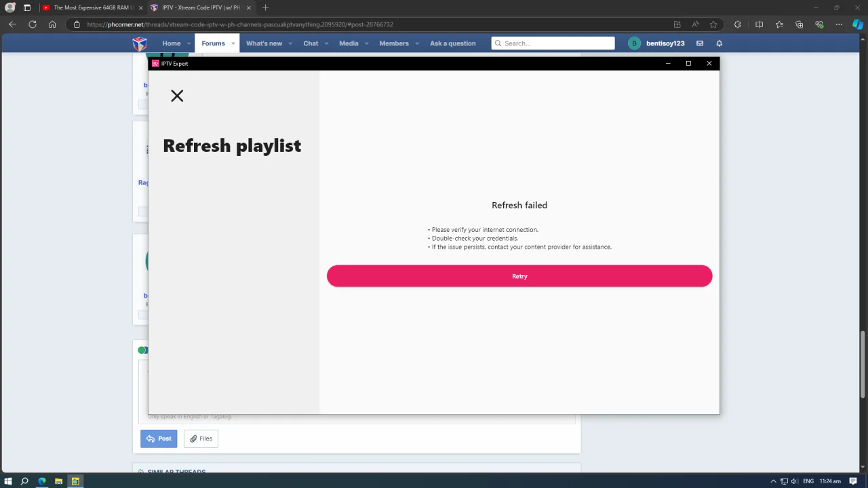The image size is (868, 488).
Task: Open the network icon in the system tray
Action: click(x=784, y=481)
